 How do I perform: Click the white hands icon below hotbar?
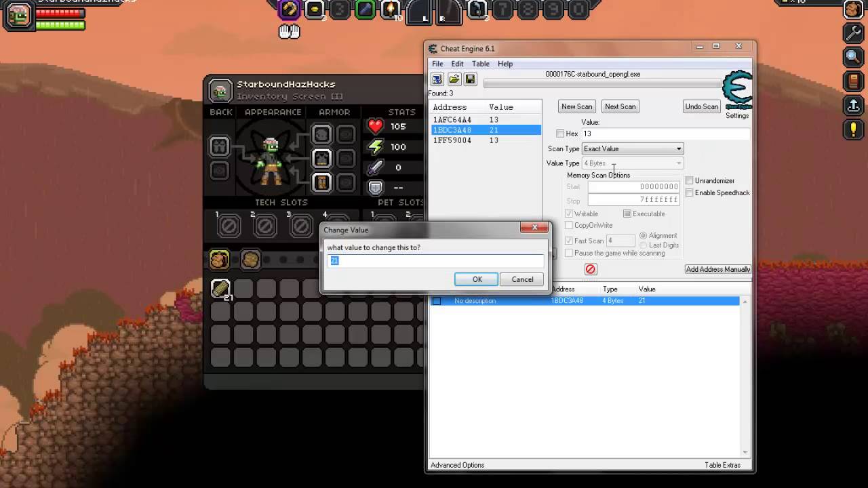click(290, 31)
